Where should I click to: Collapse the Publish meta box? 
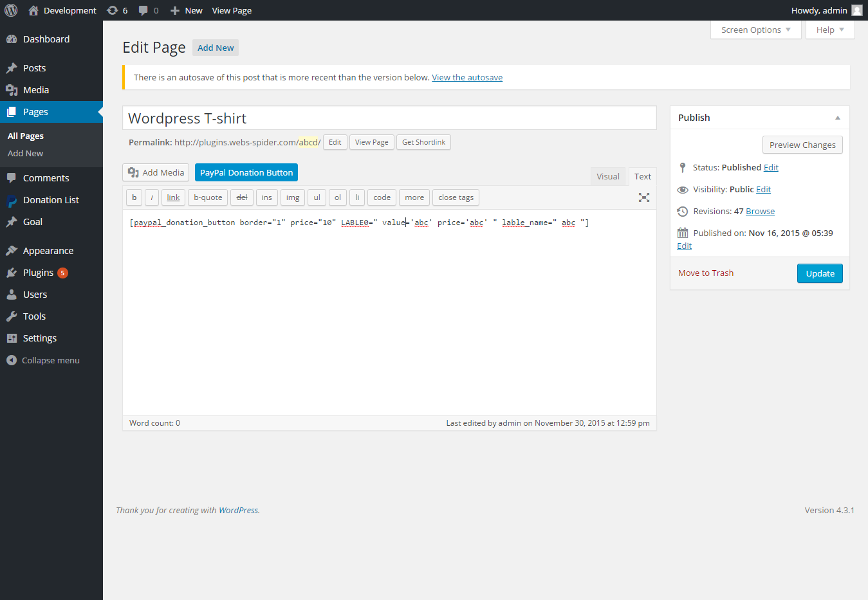838,118
